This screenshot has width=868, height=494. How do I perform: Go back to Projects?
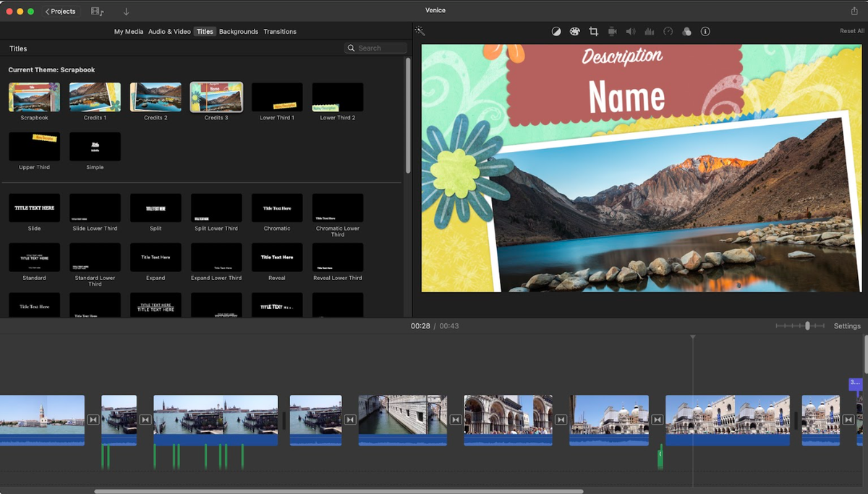pyautogui.click(x=60, y=12)
